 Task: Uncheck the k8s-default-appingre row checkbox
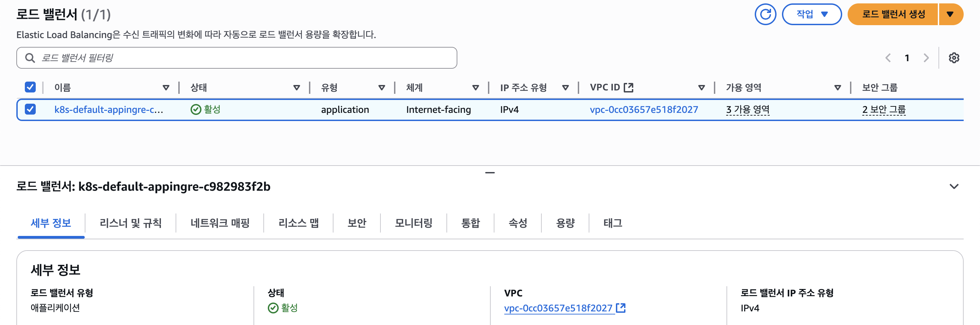pos(30,109)
